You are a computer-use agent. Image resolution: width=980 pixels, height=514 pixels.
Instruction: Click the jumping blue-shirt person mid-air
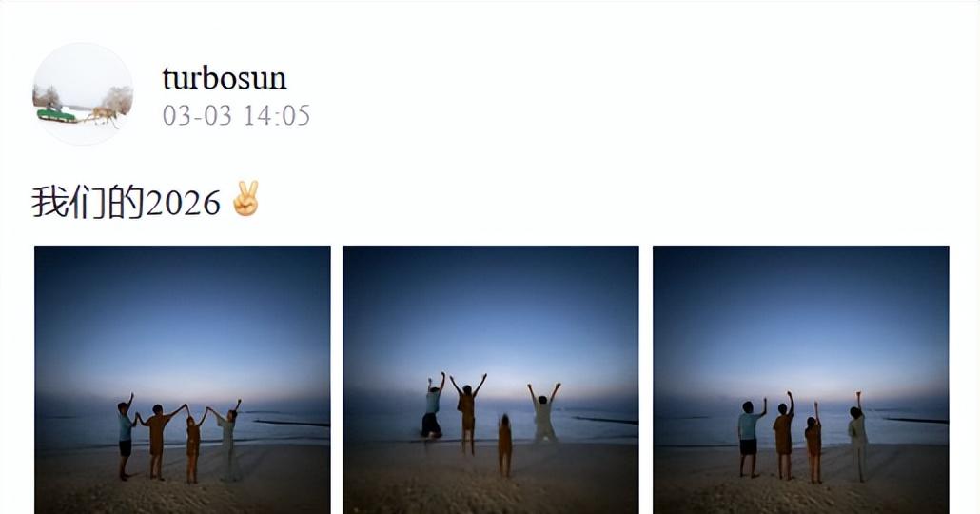(x=432, y=409)
